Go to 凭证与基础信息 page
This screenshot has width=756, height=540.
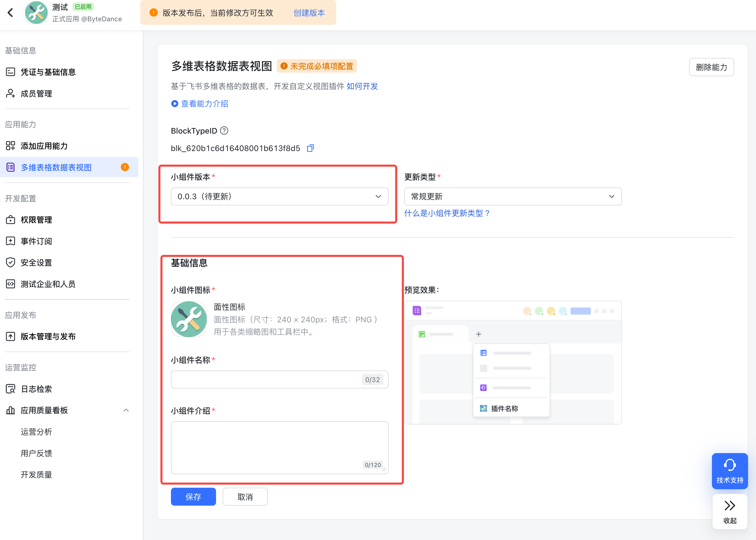click(48, 72)
